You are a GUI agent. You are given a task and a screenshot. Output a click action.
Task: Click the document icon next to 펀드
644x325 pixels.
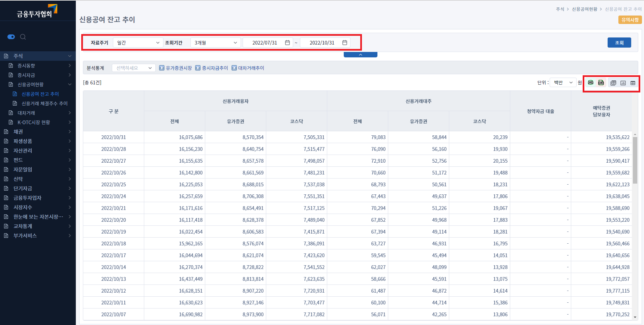pos(6,160)
